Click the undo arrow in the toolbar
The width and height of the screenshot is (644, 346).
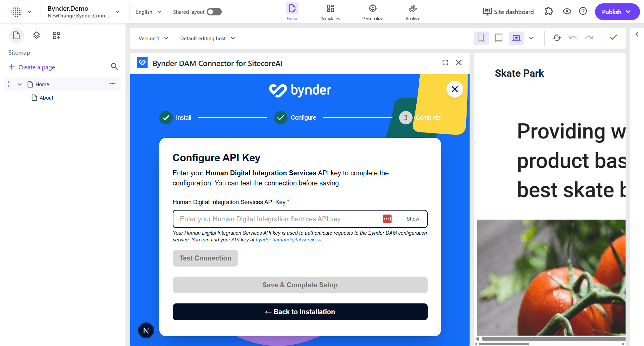pyautogui.click(x=573, y=38)
